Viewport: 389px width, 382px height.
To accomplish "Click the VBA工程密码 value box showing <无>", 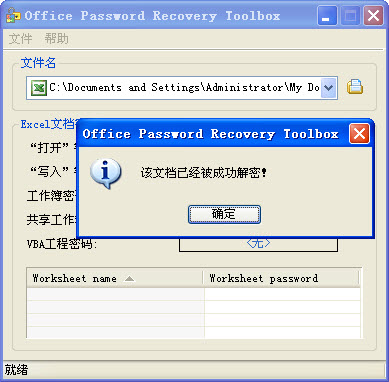I will point(258,244).
